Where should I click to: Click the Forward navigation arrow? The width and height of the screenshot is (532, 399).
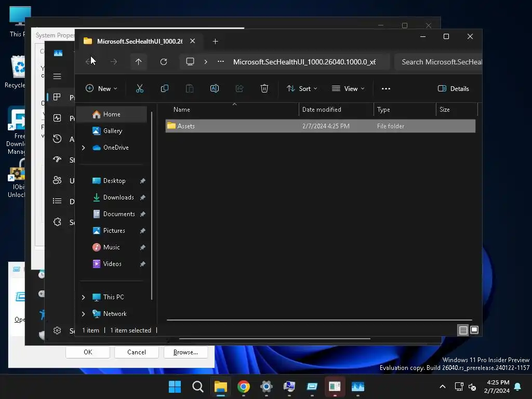tap(114, 62)
